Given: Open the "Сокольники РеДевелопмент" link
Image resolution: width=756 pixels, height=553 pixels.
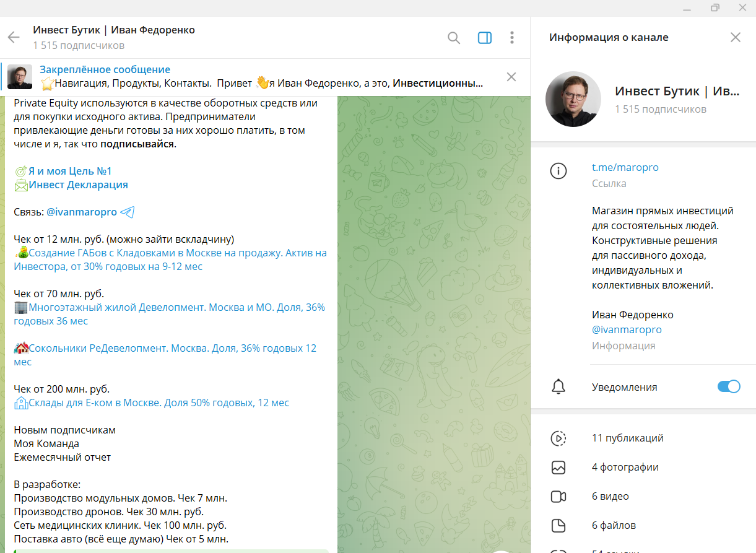Looking at the screenshot, I should pyautogui.click(x=165, y=355).
